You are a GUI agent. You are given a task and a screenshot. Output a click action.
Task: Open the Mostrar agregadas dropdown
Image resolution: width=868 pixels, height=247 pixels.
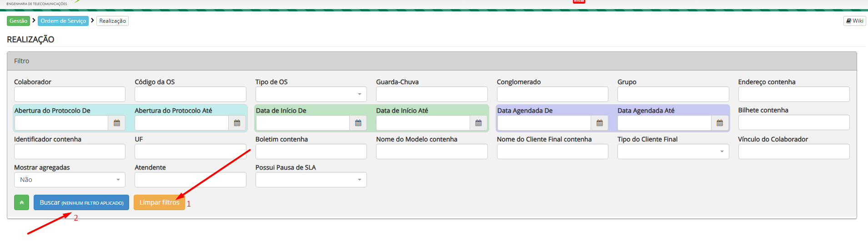coord(70,180)
